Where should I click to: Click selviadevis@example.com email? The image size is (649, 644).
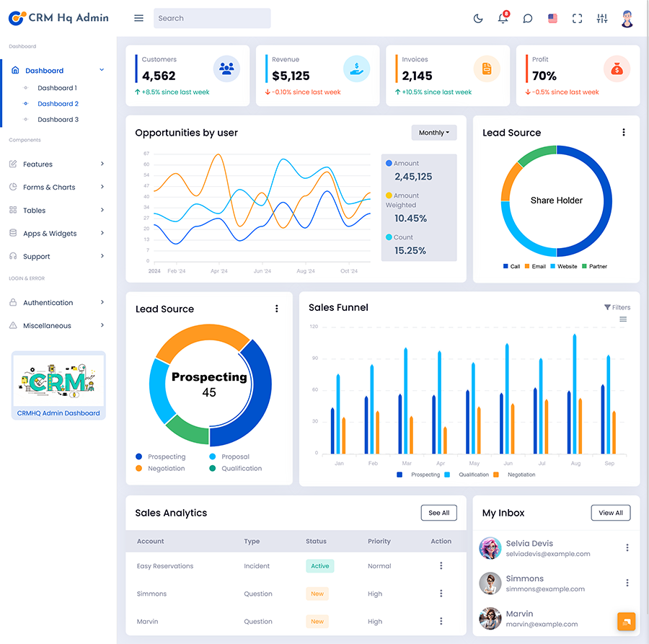pos(547,554)
